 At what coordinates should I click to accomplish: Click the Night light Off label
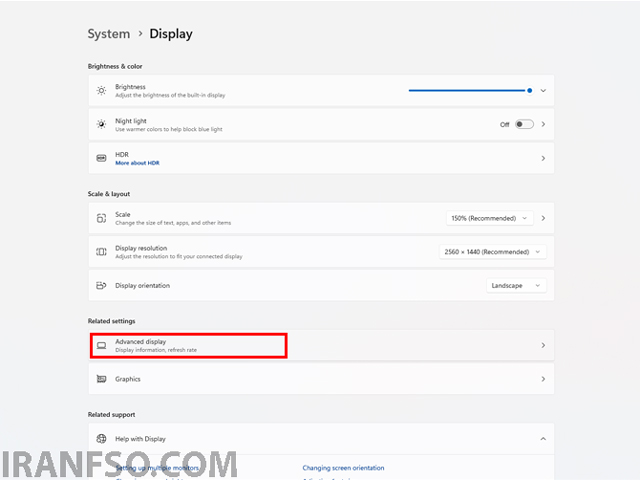[504, 124]
